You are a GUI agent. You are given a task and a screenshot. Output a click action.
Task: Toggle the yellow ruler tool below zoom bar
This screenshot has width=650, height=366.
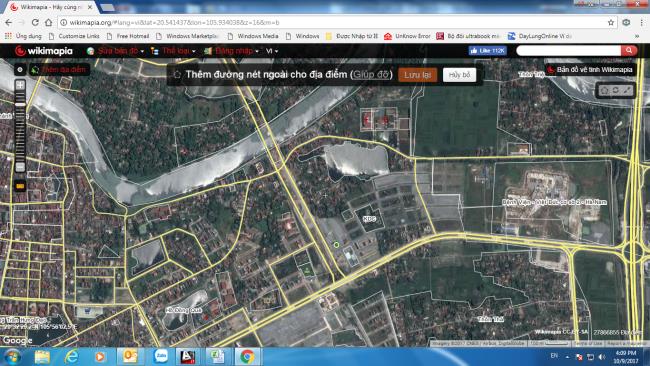click(x=20, y=186)
